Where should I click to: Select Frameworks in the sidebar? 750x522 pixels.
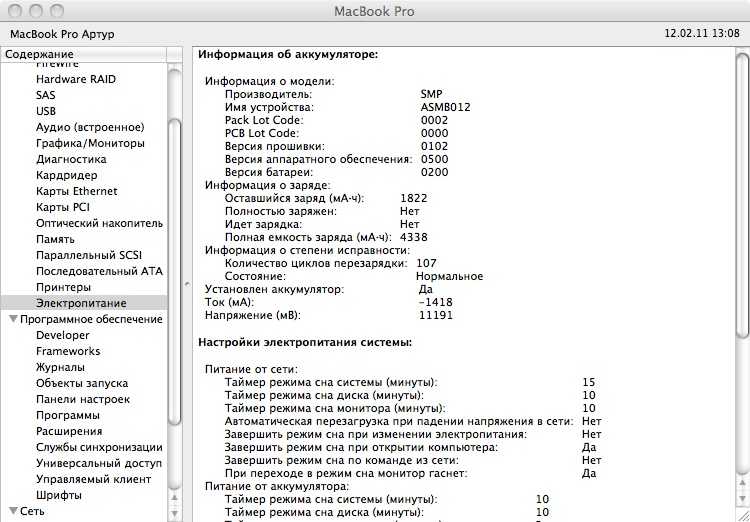[x=68, y=351]
